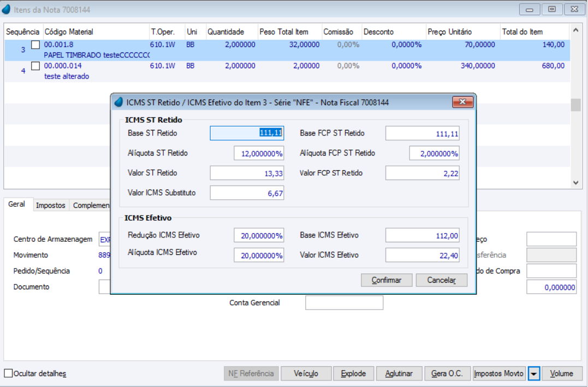This screenshot has width=588, height=387.
Task: Open the Complemento tab
Action: coord(91,205)
